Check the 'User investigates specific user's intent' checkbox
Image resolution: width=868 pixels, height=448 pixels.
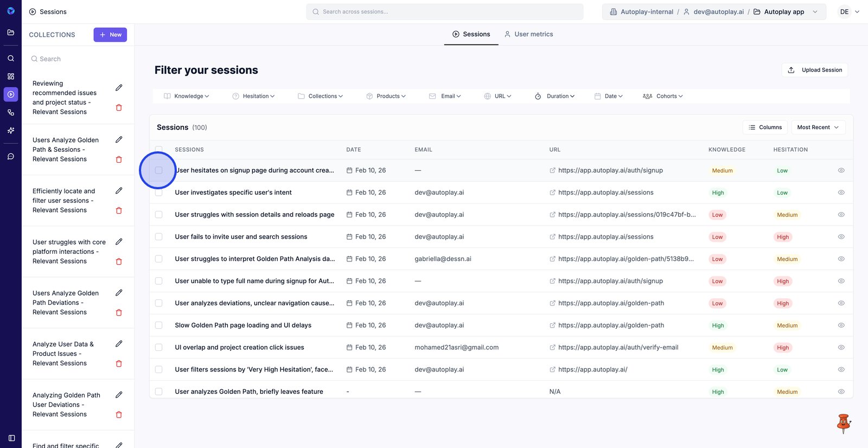coord(159,193)
